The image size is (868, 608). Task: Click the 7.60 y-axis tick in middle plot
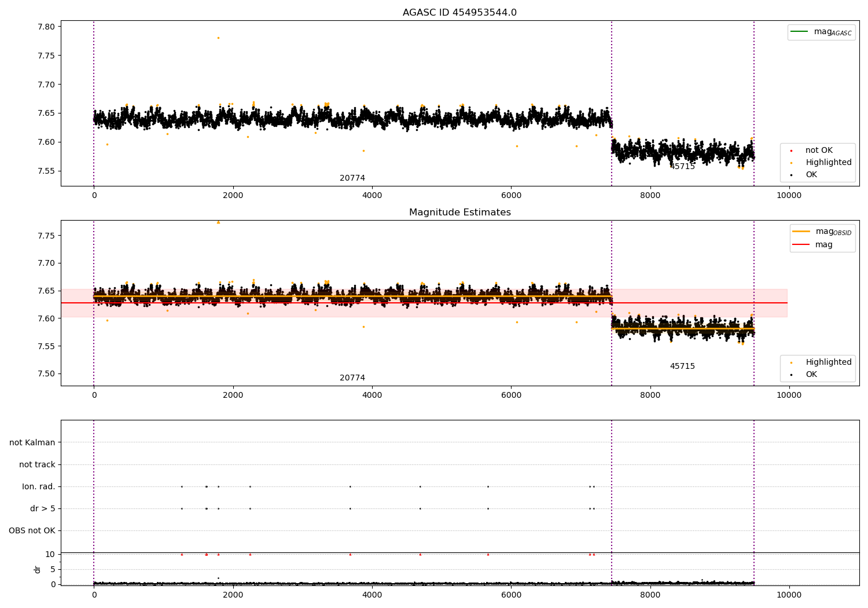(46, 318)
